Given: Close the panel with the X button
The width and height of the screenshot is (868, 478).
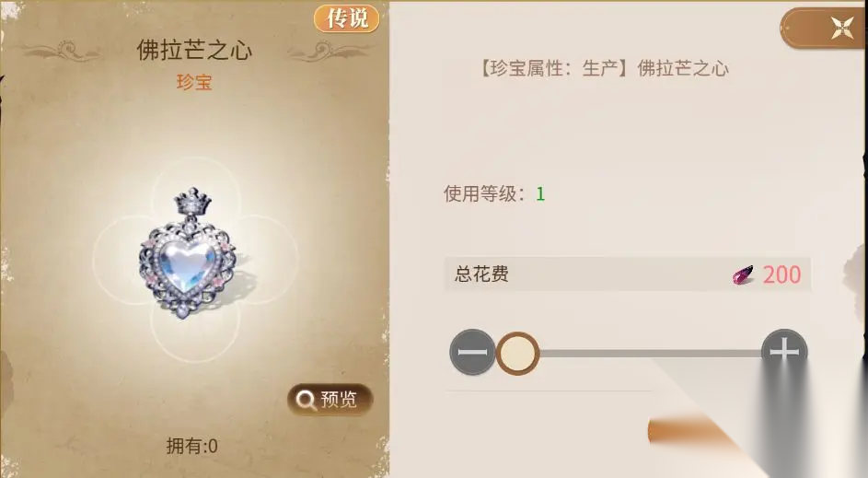Looking at the screenshot, I should tap(842, 28).
